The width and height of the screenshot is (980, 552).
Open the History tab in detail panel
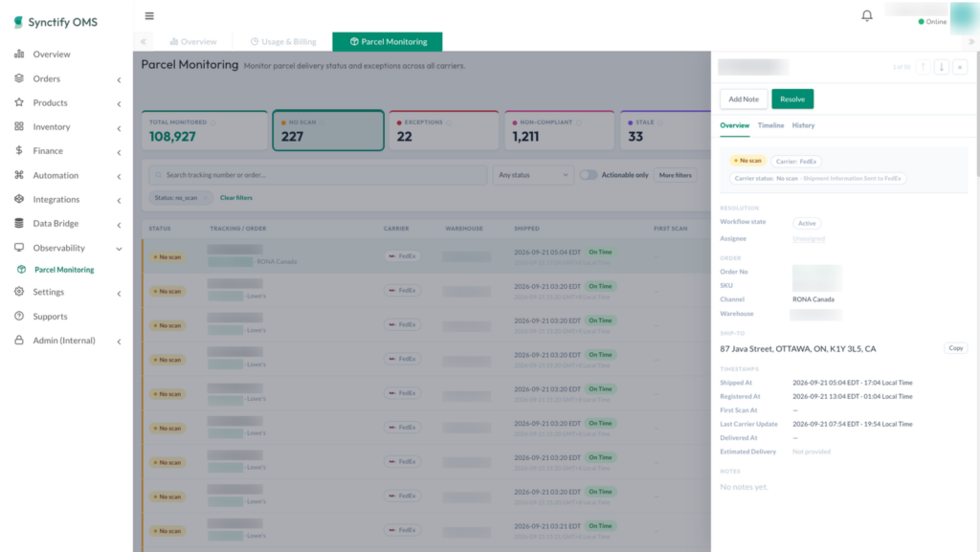point(803,125)
